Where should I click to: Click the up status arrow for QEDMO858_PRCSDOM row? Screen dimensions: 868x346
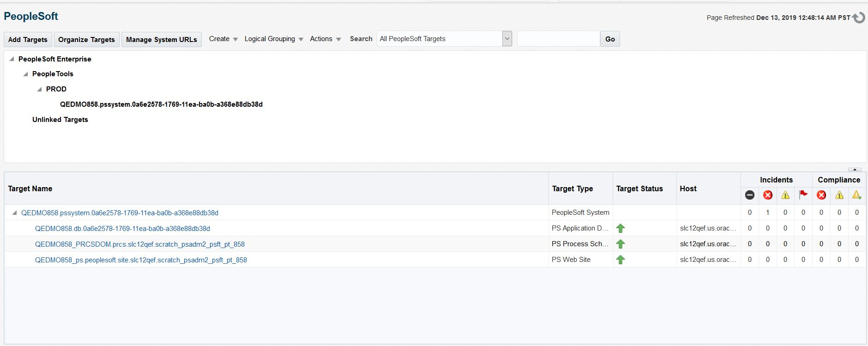(x=621, y=244)
